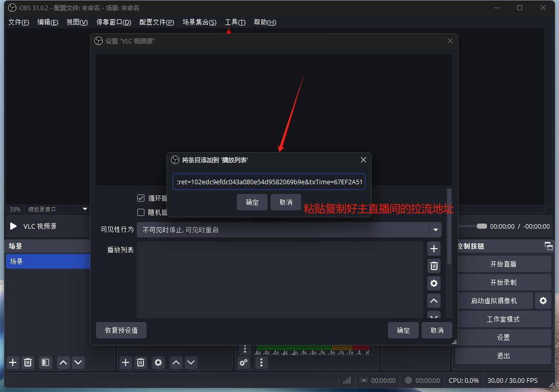Screen dimensions: 559x392
Task: Click the trash icon beside the playlist
Action: [x=434, y=266]
